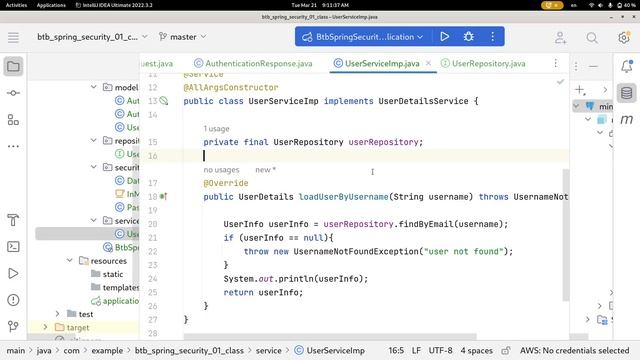The width and height of the screenshot is (640, 360).
Task: Click the file analysis checkmark indicator
Action: (560, 82)
